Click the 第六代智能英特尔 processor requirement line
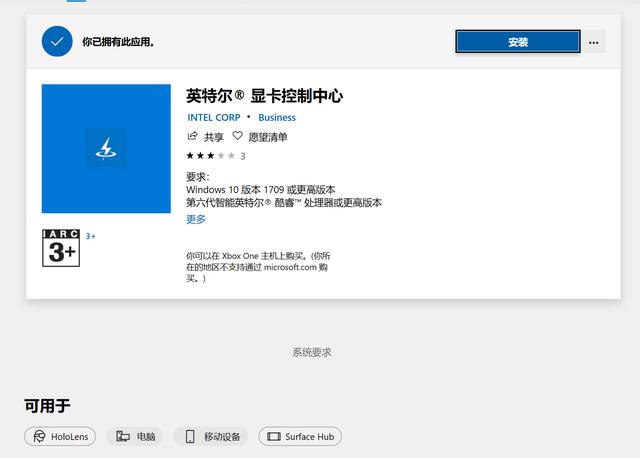This screenshot has width=640, height=458. [284, 202]
